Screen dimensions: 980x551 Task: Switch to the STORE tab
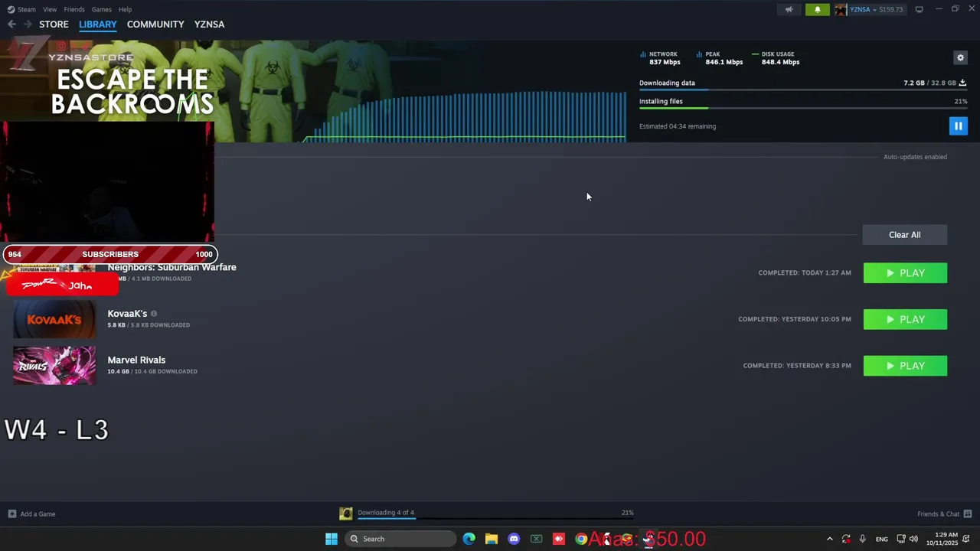tap(54, 24)
